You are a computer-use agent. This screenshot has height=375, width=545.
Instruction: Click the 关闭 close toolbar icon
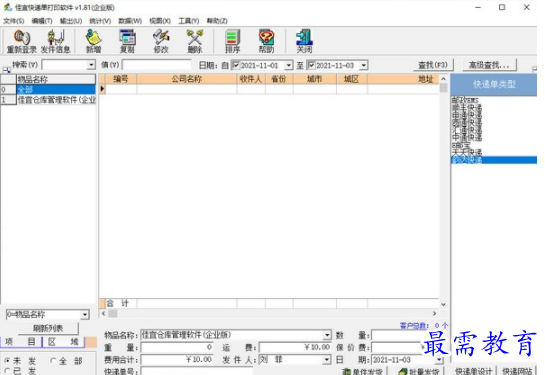pyautogui.click(x=304, y=41)
